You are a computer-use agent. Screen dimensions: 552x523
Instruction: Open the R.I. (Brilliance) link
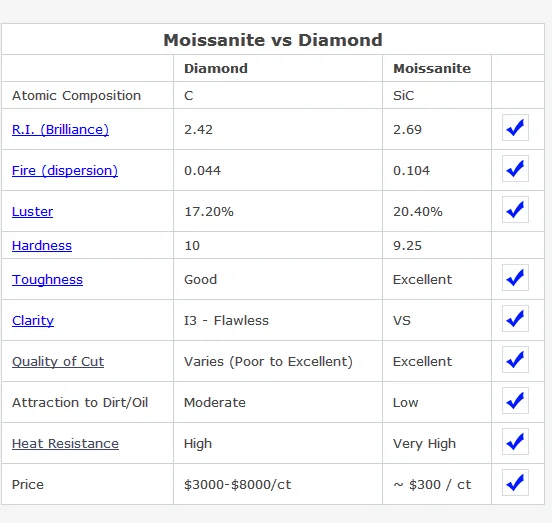60,130
